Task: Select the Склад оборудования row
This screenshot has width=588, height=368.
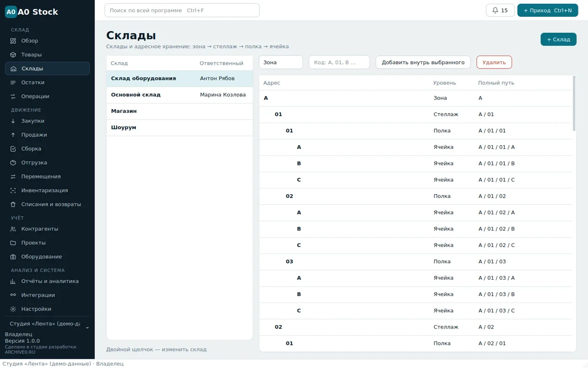Action: click(180, 79)
